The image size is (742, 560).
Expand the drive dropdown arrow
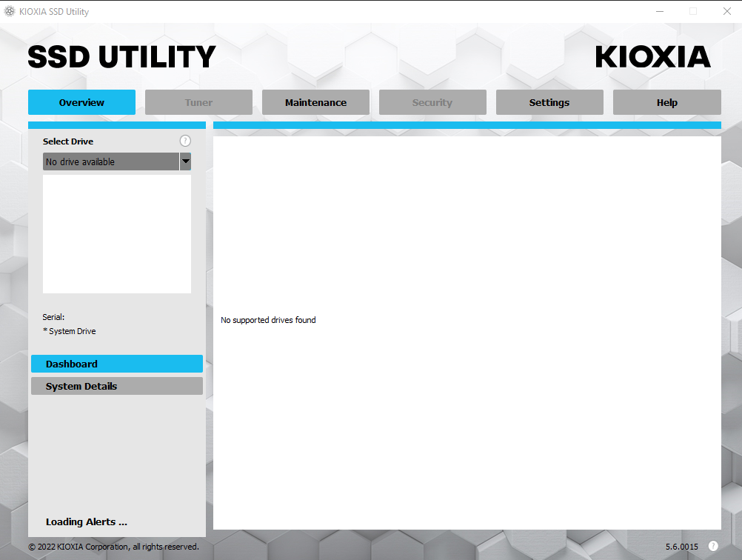tap(185, 161)
